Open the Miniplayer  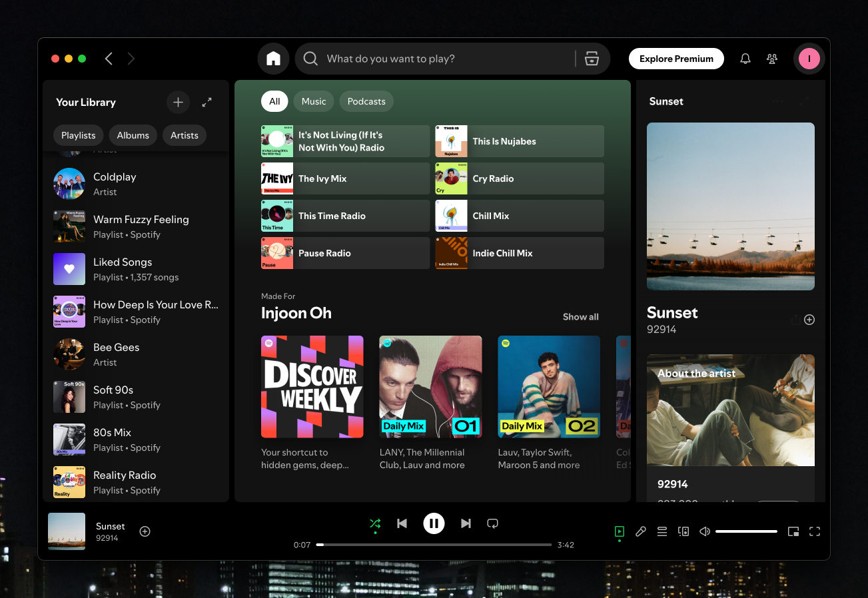point(793,531)
